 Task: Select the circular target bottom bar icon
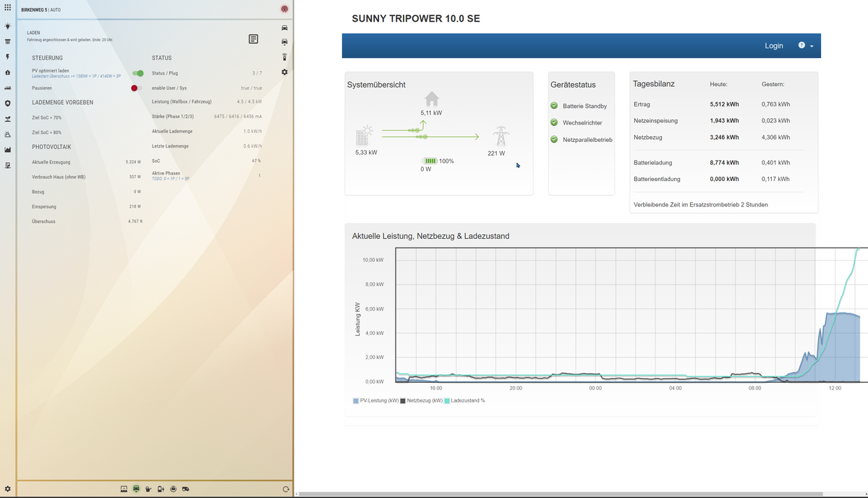pyautogui.click(x=174, y=489)
